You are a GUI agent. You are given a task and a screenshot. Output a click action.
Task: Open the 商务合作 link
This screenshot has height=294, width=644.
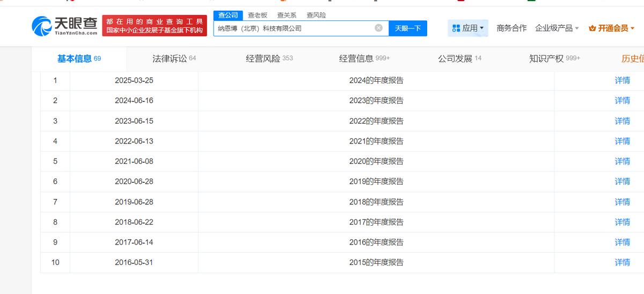tap(511, 28)
